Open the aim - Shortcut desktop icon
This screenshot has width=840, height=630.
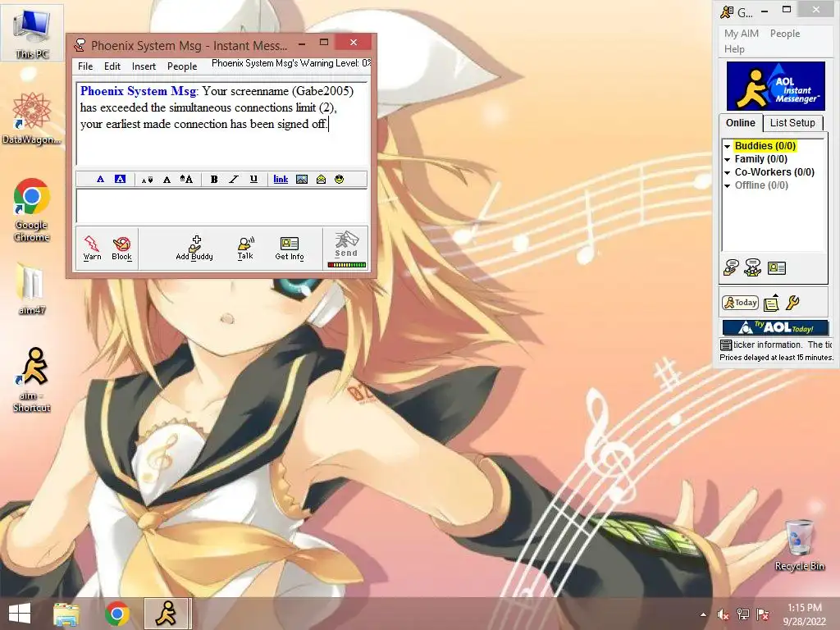[x=32, y=380]
